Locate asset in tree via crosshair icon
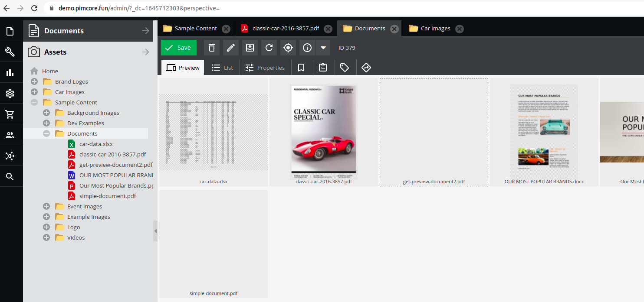This screenshot has height=302, width=644. [288, 48]
